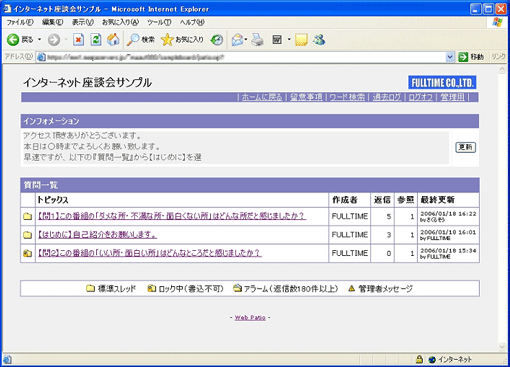Image resolution: width=510 pixels, height=367 pixels.
Task: Open the 編集 menu
Action: tap(53, 22)
